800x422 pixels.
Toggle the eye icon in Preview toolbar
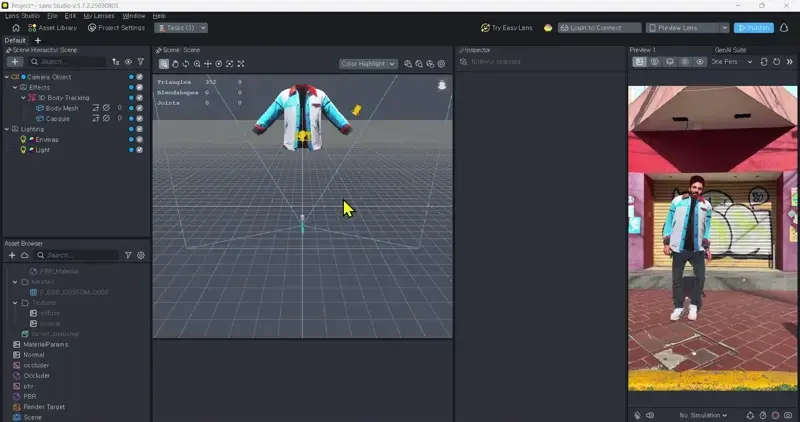pyautogui.click(x=700, y=62)
